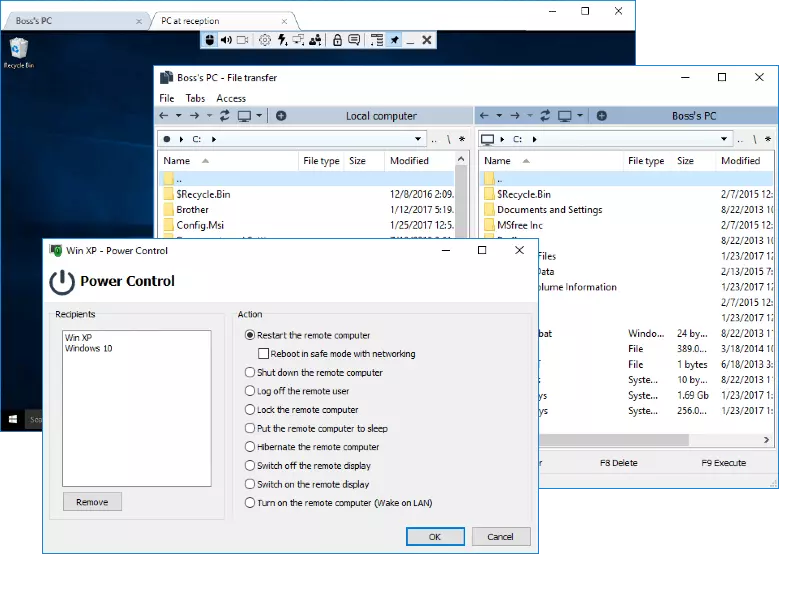Enable 'Reboot in safe mode with networking'

[x=263, y=354]
